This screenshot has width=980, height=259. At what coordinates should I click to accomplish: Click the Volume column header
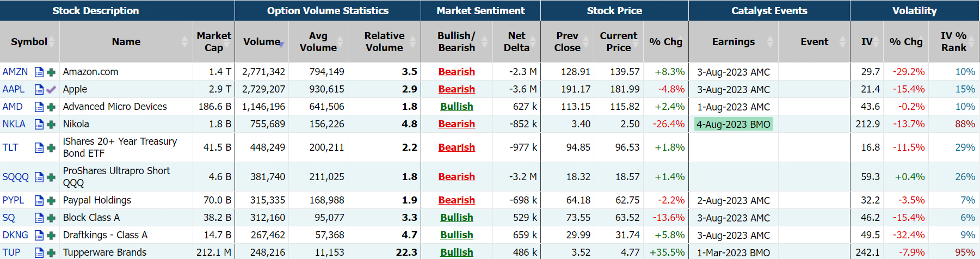point(261,42)
